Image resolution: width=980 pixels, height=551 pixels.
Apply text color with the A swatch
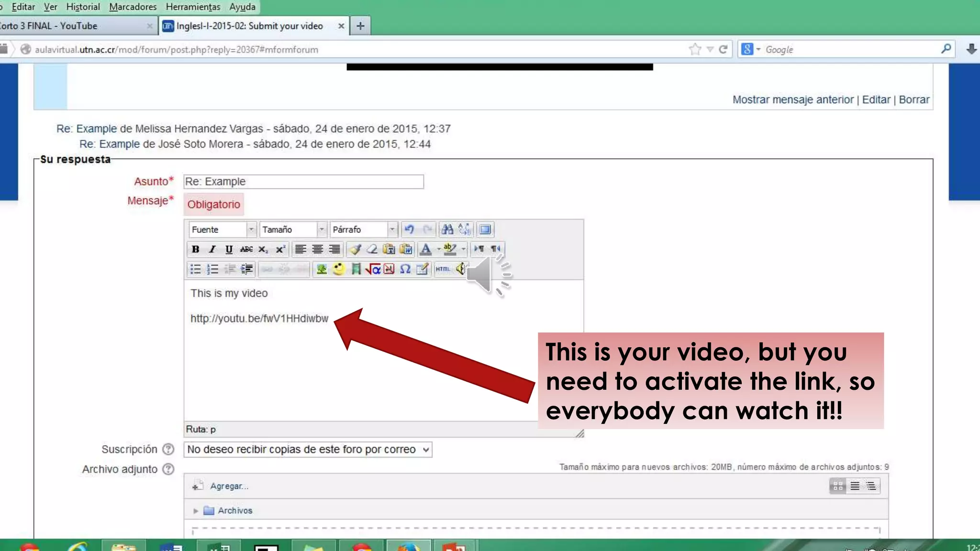425,249
